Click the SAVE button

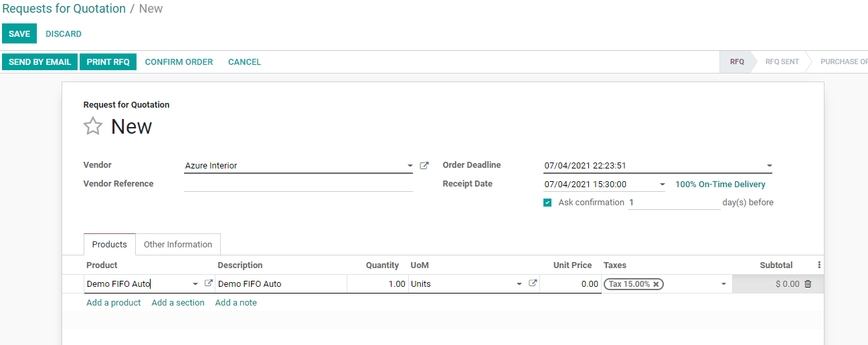click(x=19, y=33)
